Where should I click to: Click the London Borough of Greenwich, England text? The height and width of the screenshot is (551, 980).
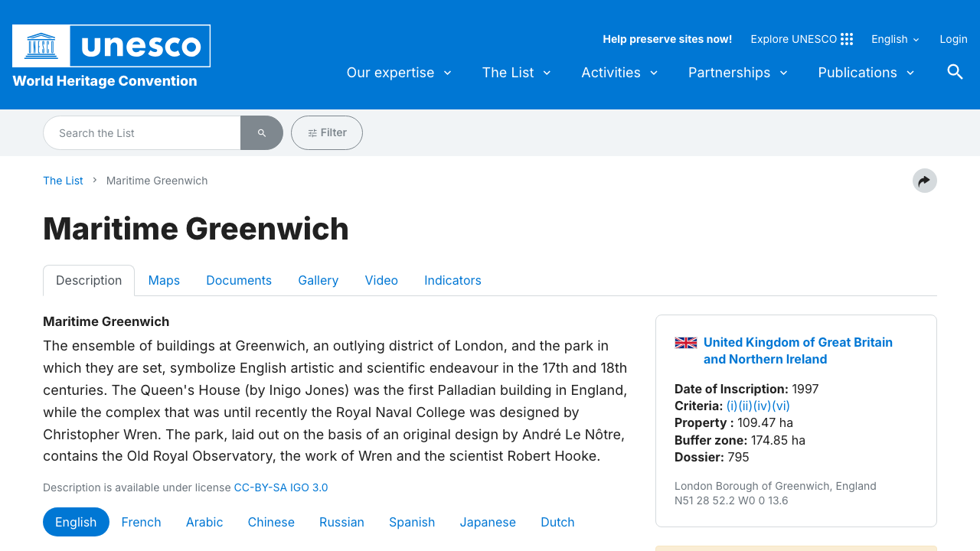tap(776, 486)
